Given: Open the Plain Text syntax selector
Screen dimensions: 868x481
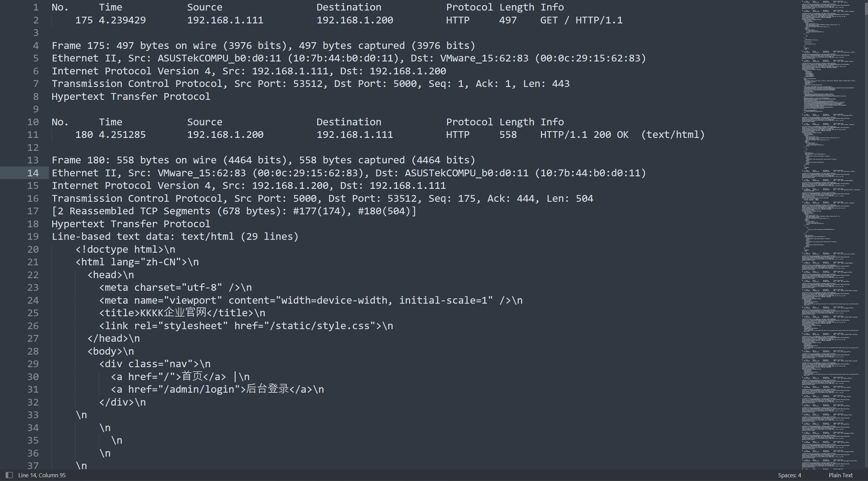Looking at the screenshot, I should (x=840, y=475).
